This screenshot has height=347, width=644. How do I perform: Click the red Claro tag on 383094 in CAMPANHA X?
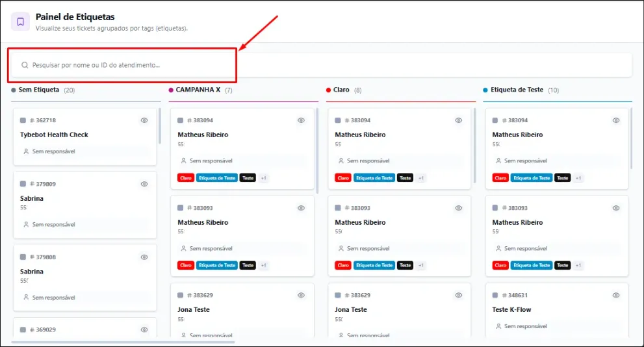pyautogui.click(x=186, y=178)
